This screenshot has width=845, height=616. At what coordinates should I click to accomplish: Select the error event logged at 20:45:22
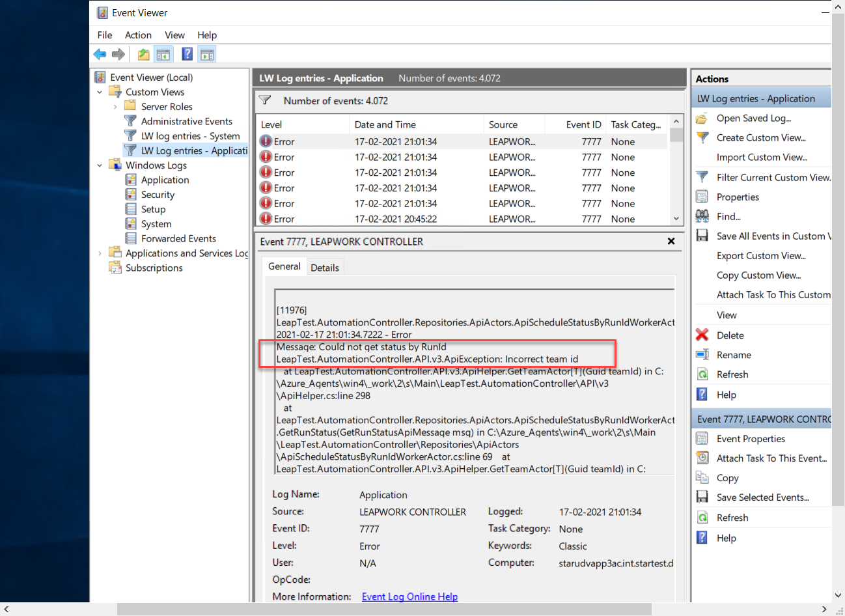click(x=463, y=219)
